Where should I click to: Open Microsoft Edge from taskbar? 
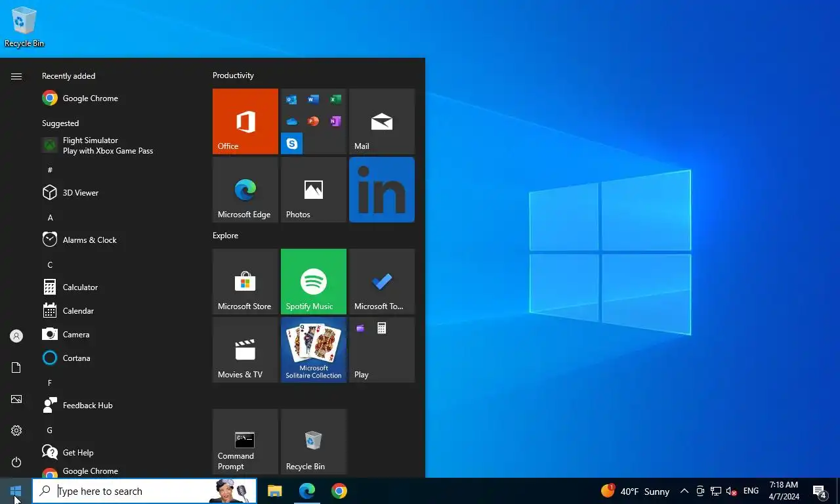(307, 491)
